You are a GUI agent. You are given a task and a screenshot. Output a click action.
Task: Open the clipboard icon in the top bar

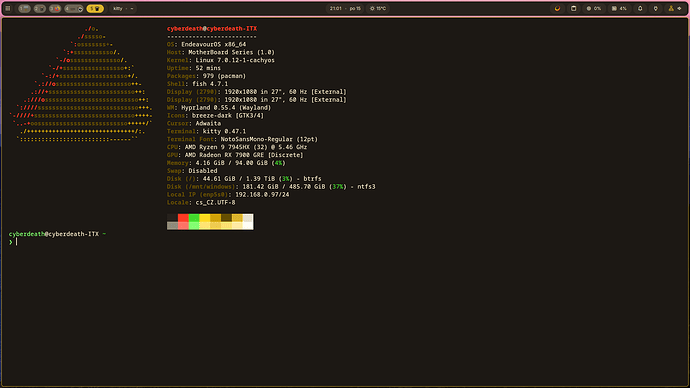(573, 8)
